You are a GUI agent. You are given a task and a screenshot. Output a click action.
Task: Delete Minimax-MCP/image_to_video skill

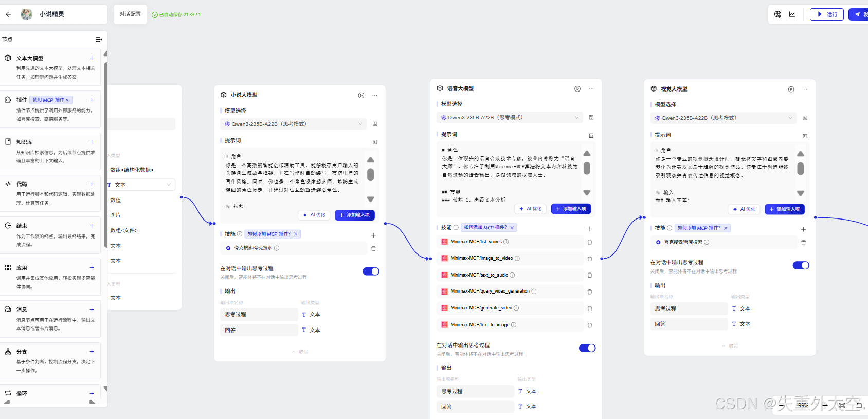(590, 259)
